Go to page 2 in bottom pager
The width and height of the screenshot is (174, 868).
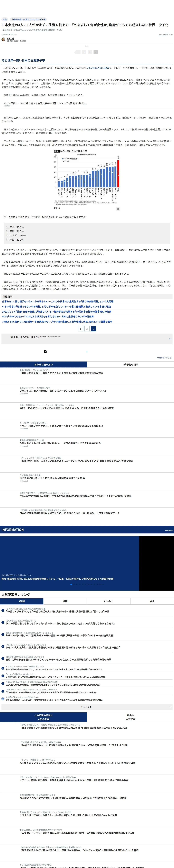click(87, 329)
